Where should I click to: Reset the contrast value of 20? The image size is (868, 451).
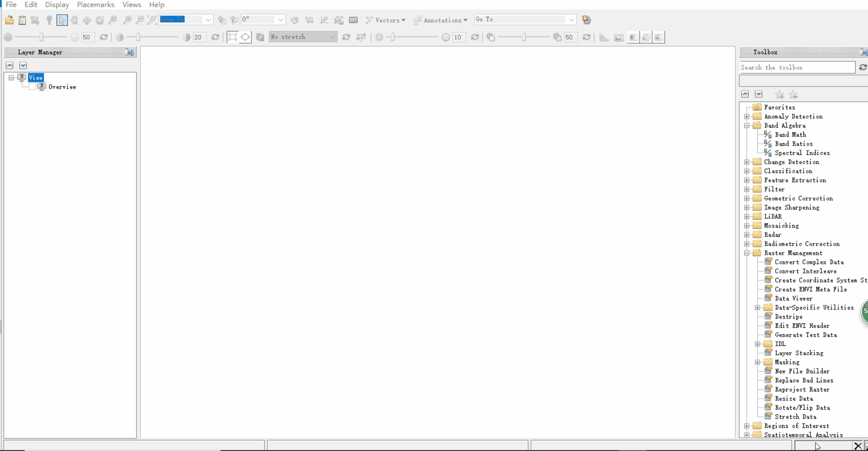point(215,37)
